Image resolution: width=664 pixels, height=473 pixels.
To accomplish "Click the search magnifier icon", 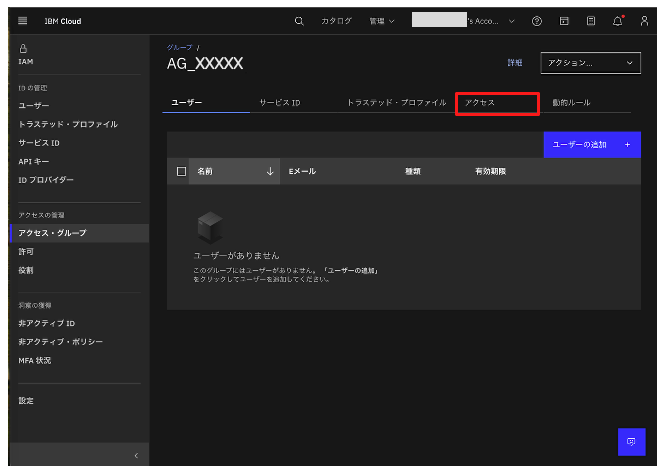I will (x=299, y=20).
